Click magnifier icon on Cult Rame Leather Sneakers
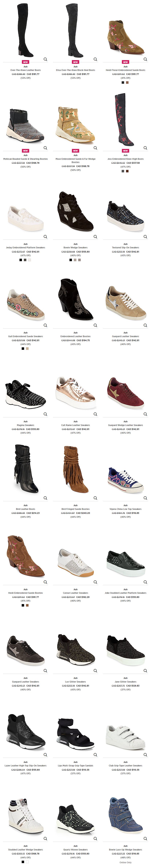 (95, 414)
